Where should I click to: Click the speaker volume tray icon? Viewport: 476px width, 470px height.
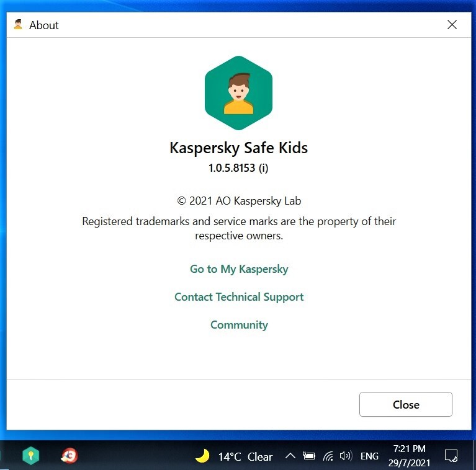point(346,456)
